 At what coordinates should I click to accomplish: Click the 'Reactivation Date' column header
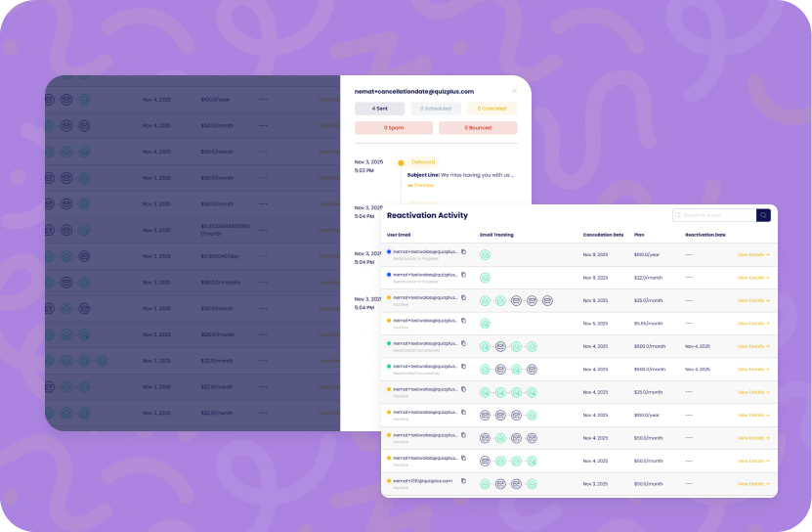(x=705, y=235)
